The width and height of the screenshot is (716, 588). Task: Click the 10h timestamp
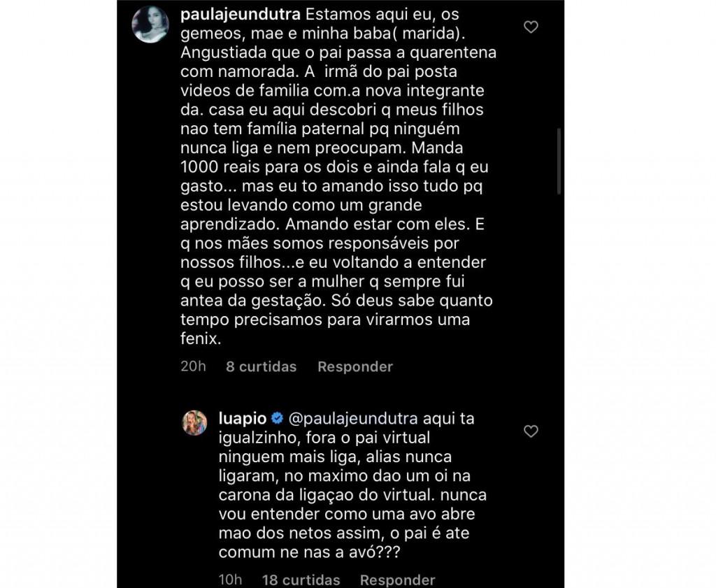click(231, 580)
